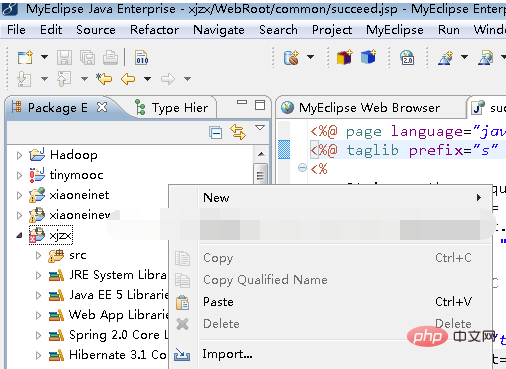
Task: Open the New file dropdown arrow
Action: [44, 57]
